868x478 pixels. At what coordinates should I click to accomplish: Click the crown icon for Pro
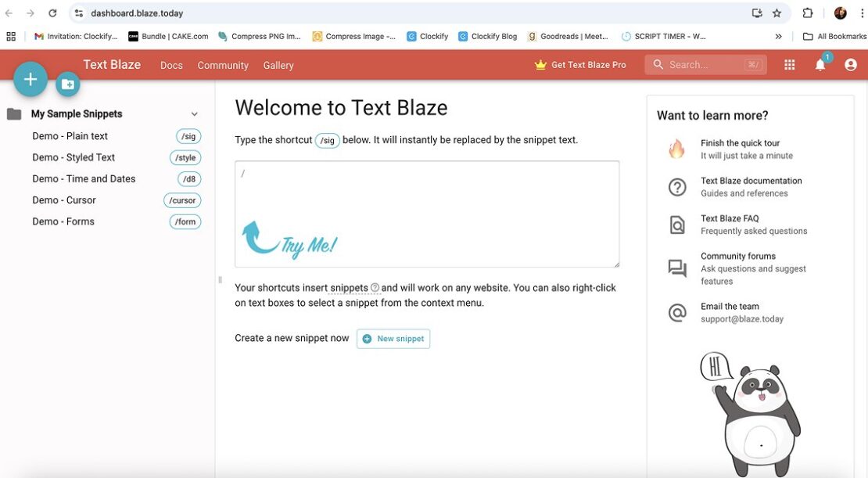tap(540, 65)
